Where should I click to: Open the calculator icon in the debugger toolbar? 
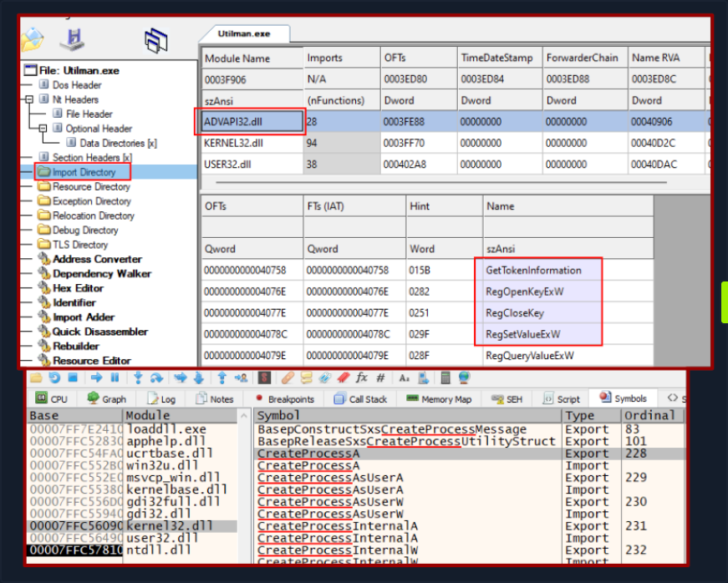(x=445, y=378)
